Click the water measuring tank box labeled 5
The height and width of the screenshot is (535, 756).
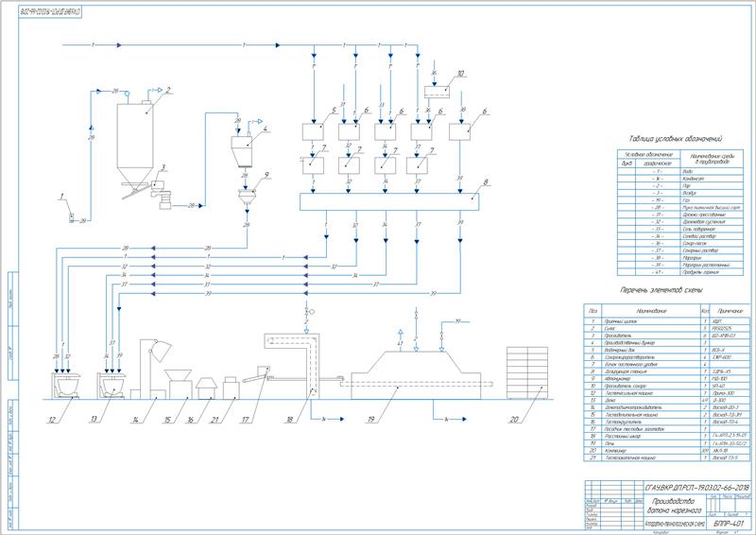point(313,132)
